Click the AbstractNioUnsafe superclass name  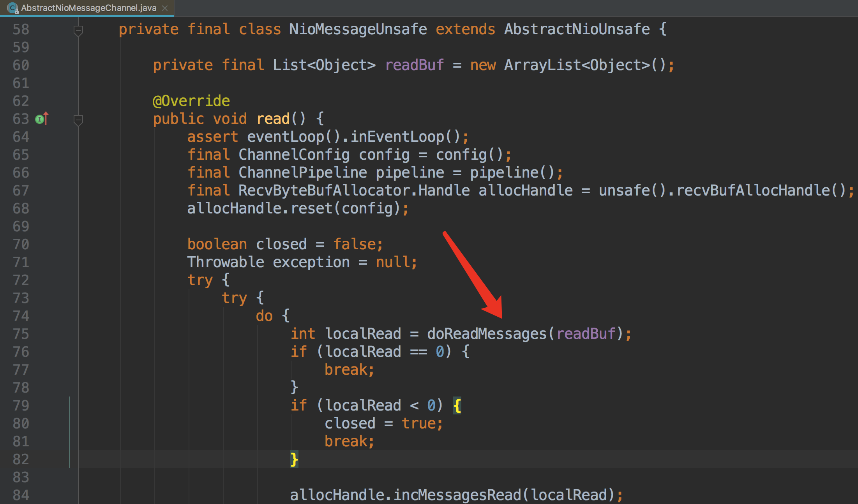pyautogui.click(x=577, y=29)
